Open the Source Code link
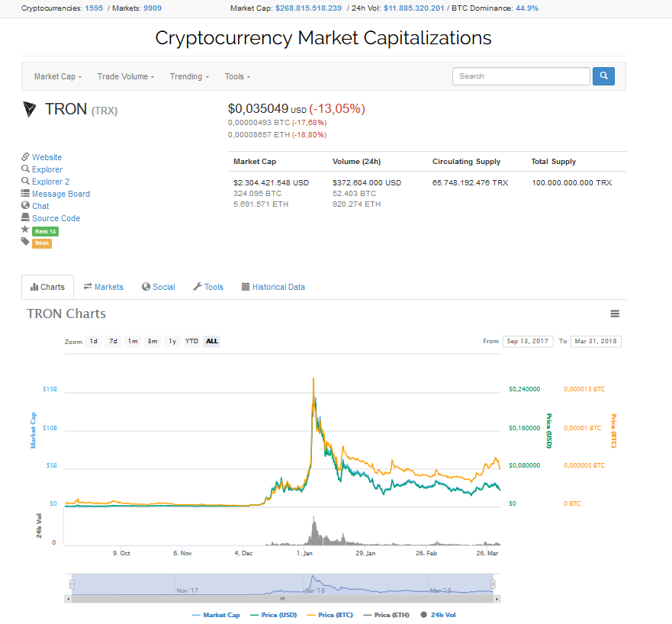This screenshot has width=672, height=624. tap(56, 218)
